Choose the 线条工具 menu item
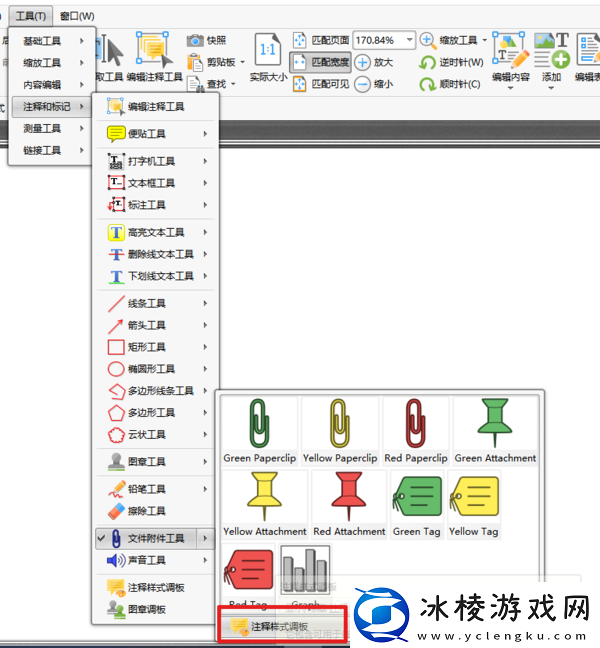This screenshot has height=648, width=600. 155,303
